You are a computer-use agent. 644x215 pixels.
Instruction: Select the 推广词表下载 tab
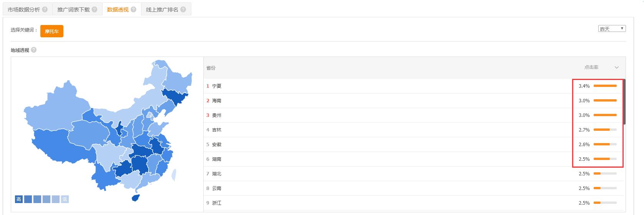pos(73,10)
